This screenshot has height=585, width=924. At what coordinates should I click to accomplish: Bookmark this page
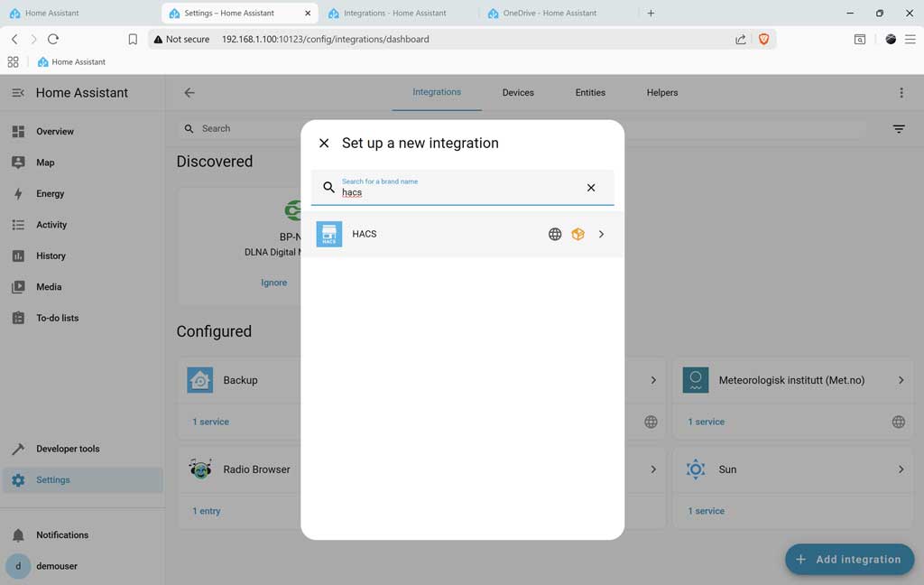[x=133, y=39]
